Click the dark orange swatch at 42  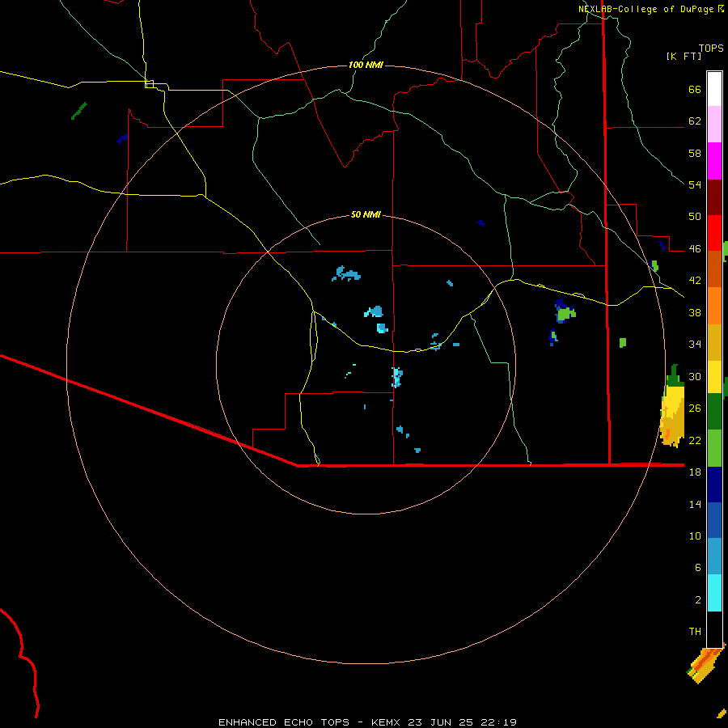pyautogui.click(x=714, y=269)
